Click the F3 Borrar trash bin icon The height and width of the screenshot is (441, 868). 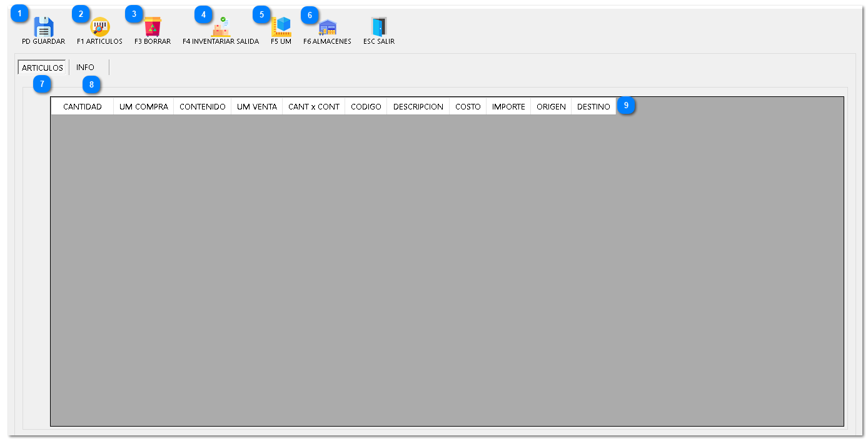(153, 27)
